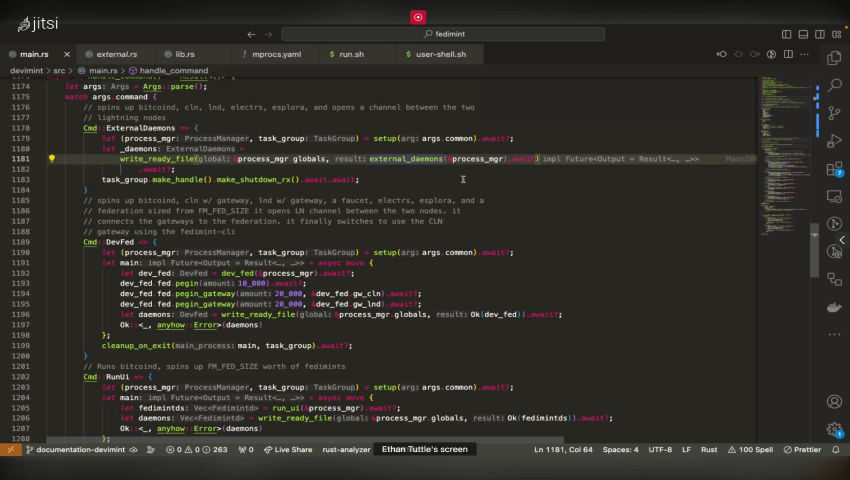Open the Extensions view icon
Image resolution: width=850 pixels, height=480 pixels.
[834, 170]
